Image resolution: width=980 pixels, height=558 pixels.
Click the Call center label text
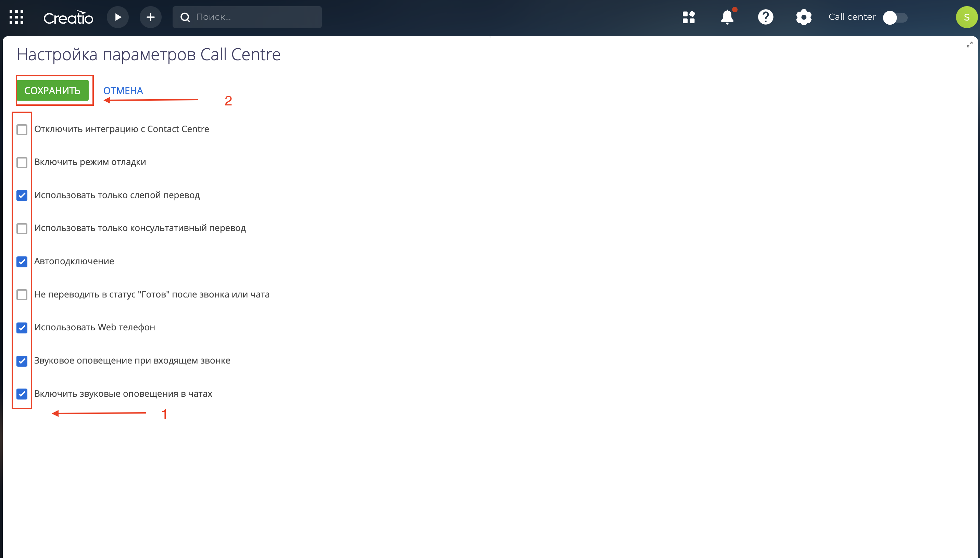click(852, 17)
